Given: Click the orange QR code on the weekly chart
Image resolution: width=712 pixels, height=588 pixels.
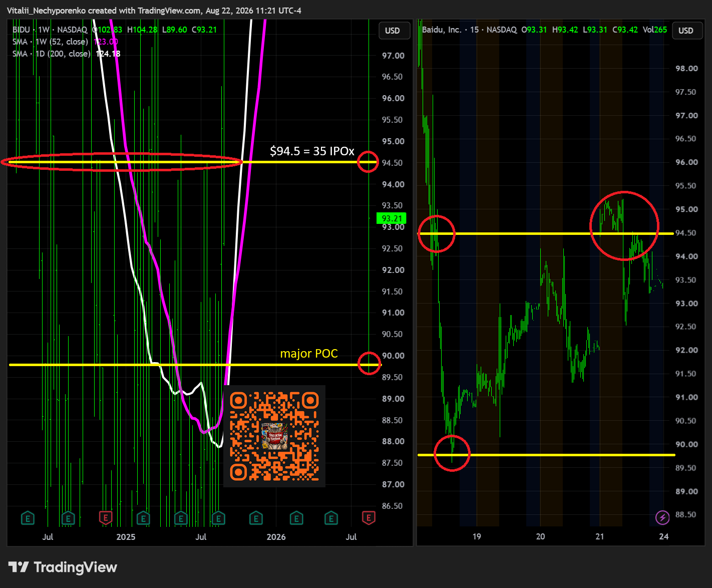Looking at the screenshot, I should 274,436.
